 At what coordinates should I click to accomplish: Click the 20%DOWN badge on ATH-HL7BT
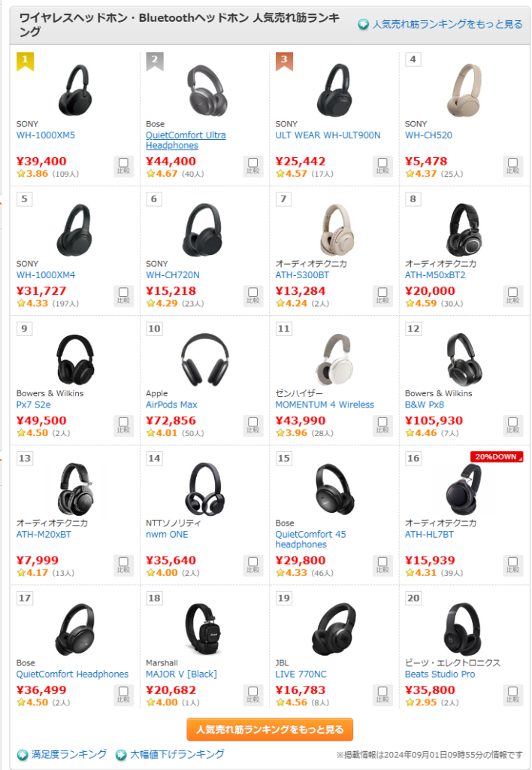coord(496,456)
